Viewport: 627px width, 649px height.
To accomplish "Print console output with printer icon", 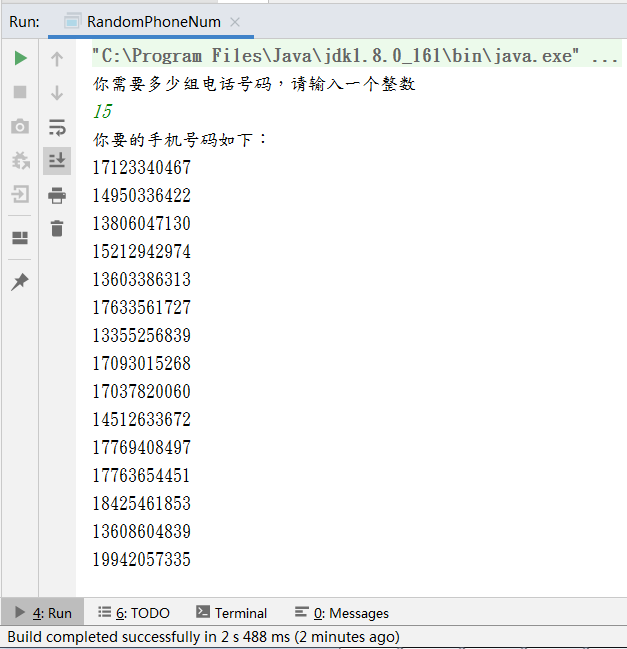I will 57,195.
